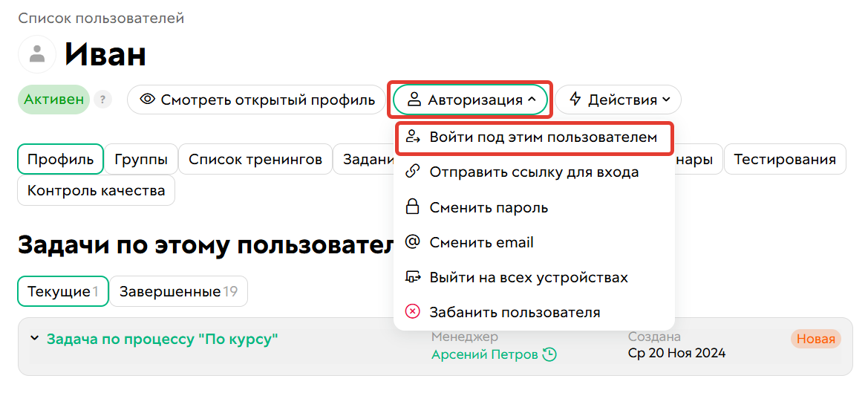Screen dimensions: 868x393
Task: Expand the 'Задача по процессу' row chevron
Action: tap(35, 338)
